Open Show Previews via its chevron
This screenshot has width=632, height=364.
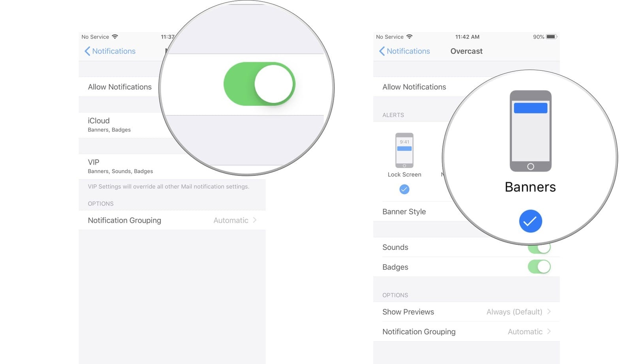[x=549, y=312]
